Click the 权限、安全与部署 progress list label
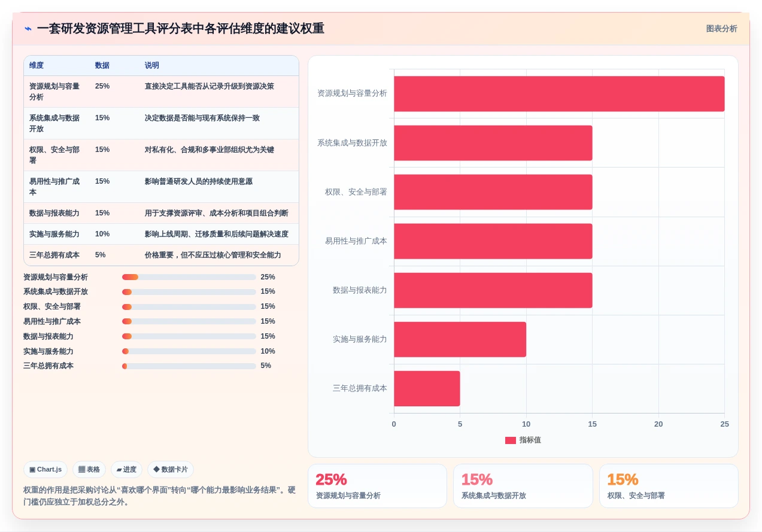 (x=52, y=306)
